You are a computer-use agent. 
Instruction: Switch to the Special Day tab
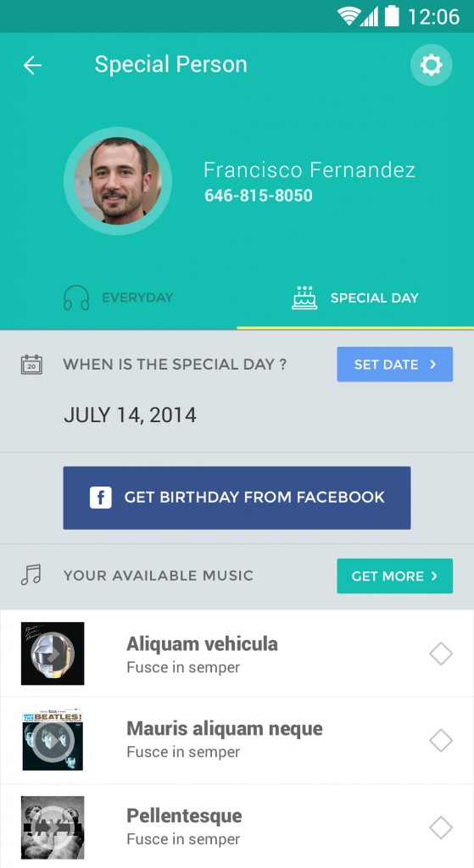(x=355, y=298)
